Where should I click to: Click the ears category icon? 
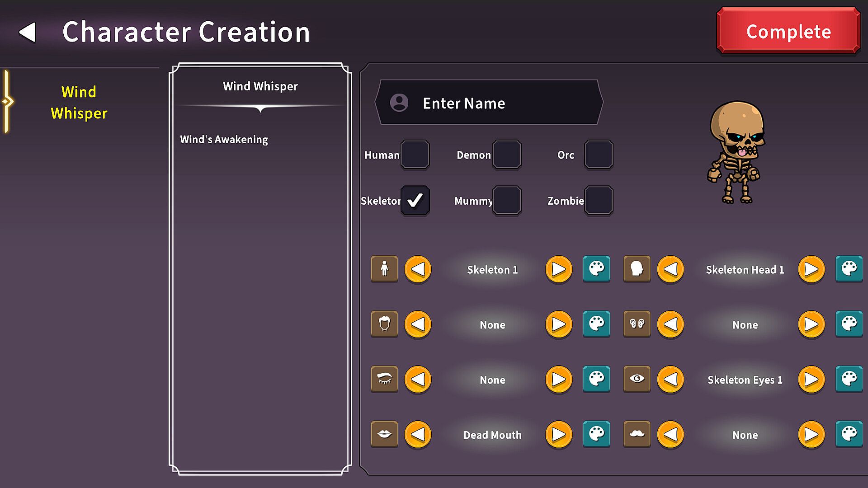pos(637,324)
